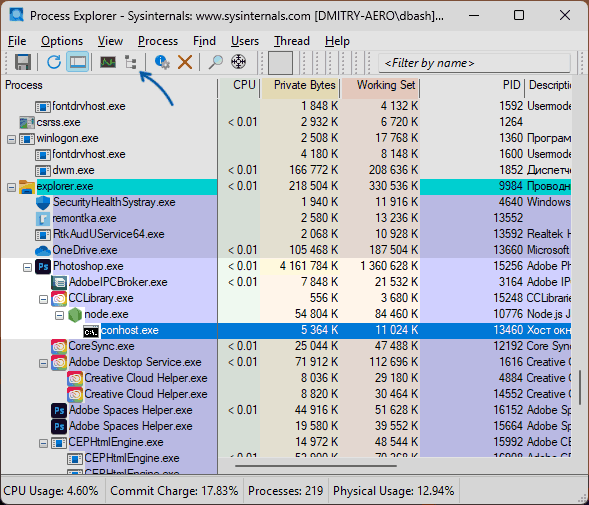589x505 pixels.
Task: Click the AdobeIPCBroker.exe icon
Action: click(x=59, y=283)
